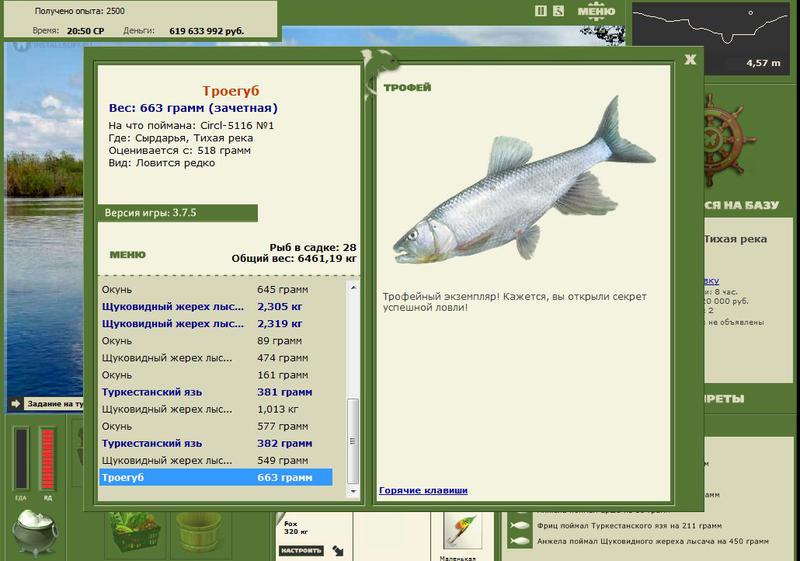
Task: Click Анжела поймал Щуковидного жереха event text
Action: [653, 541]
